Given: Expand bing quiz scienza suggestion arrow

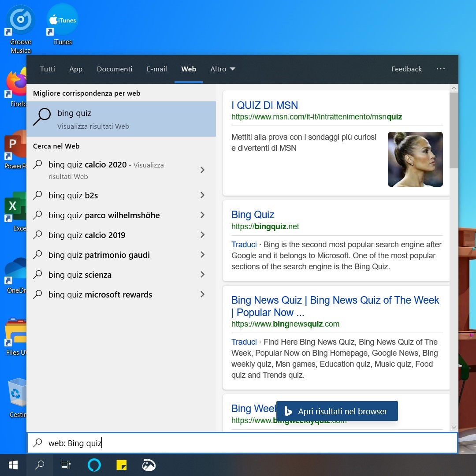Looking at the screenshot, I should 202,275.
